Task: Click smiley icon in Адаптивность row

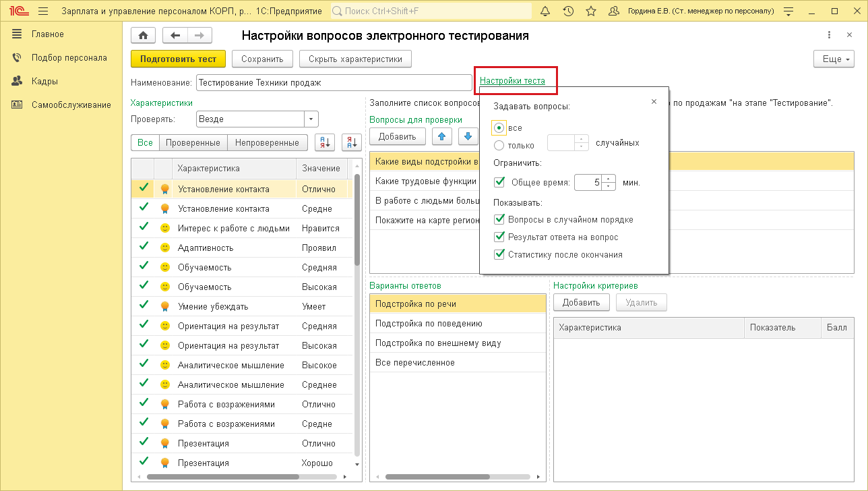Action: 164,248
